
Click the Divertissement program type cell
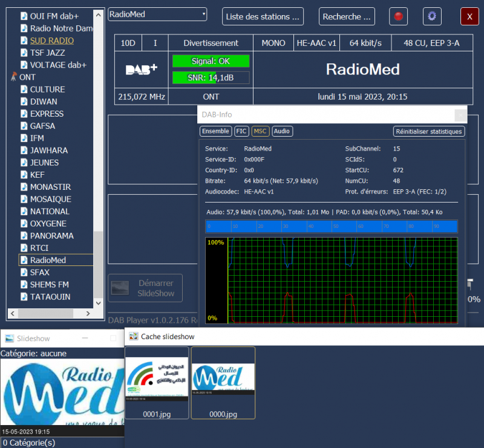[x=211, y=43]
